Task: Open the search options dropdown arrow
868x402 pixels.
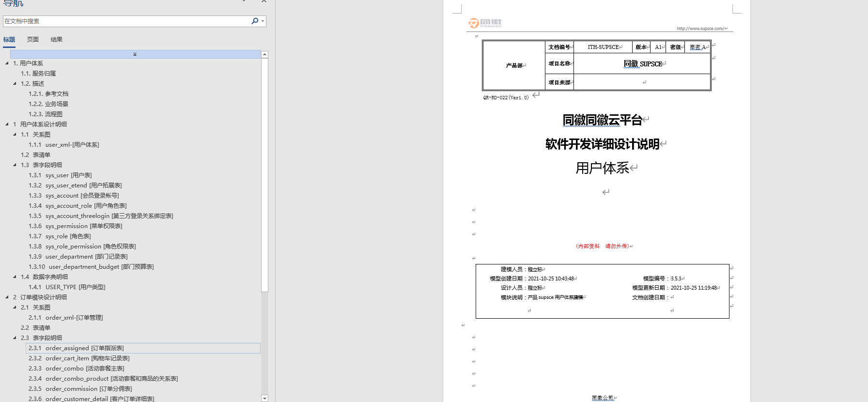Action: click(x=263, y=21)
